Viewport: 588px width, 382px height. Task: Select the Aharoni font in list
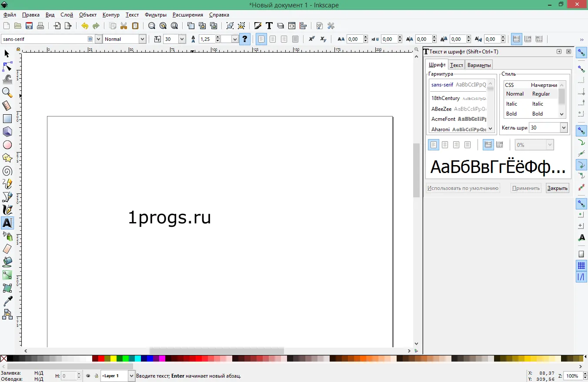pyautogui.click(x=458, y=130)
